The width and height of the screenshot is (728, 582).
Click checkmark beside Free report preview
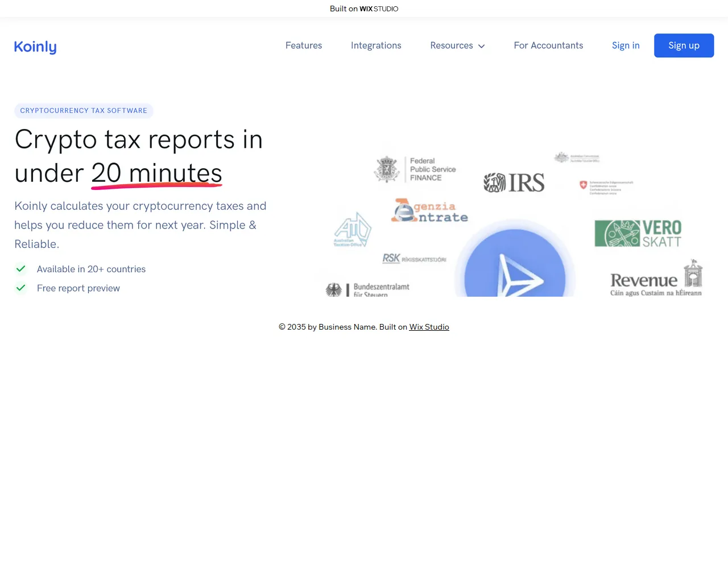click(20, 288)
